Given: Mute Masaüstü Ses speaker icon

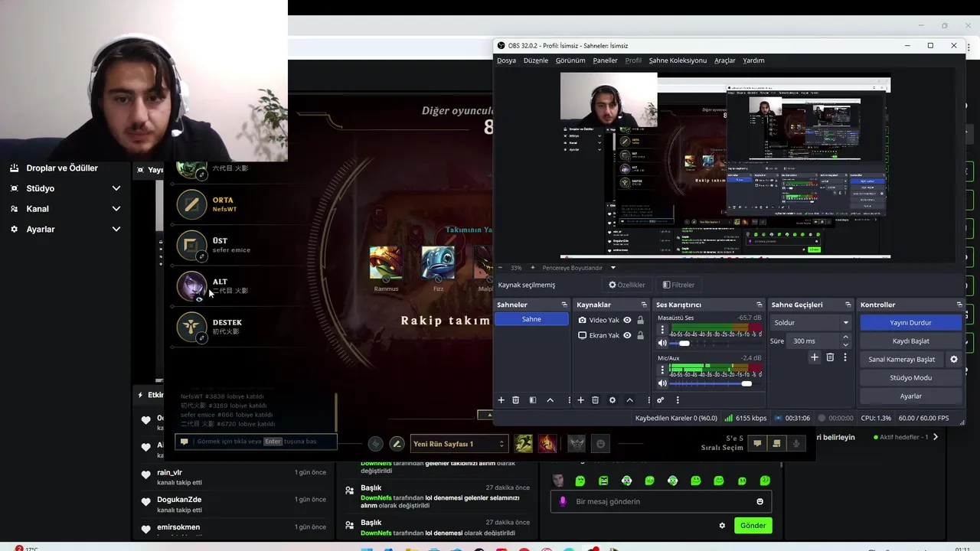Looking at the screenshot, I should click(662, 343).
